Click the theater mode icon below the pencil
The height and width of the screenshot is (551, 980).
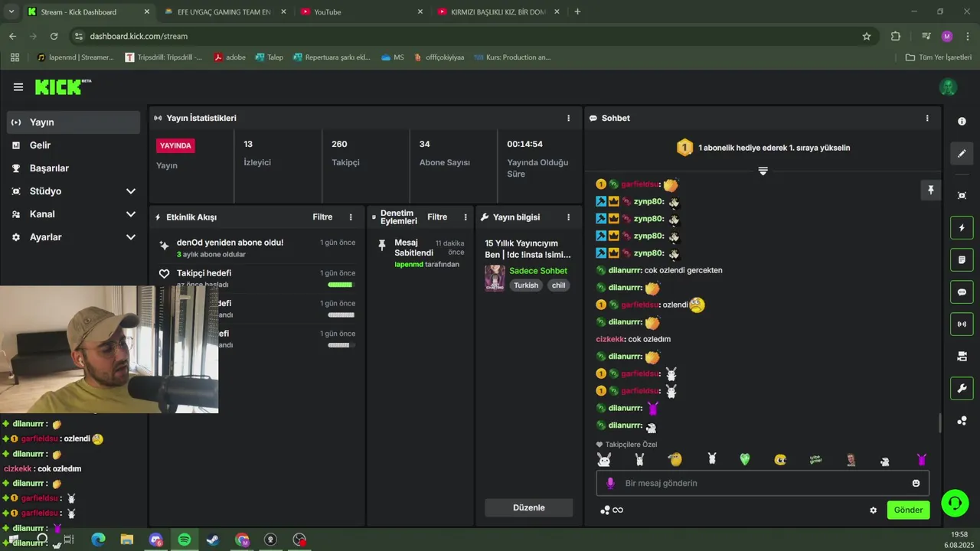tap(962, 196)
